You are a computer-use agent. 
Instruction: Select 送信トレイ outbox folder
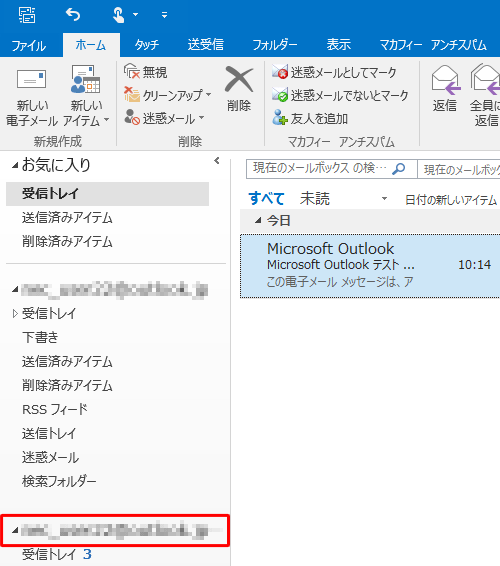[x=49, y=434]
